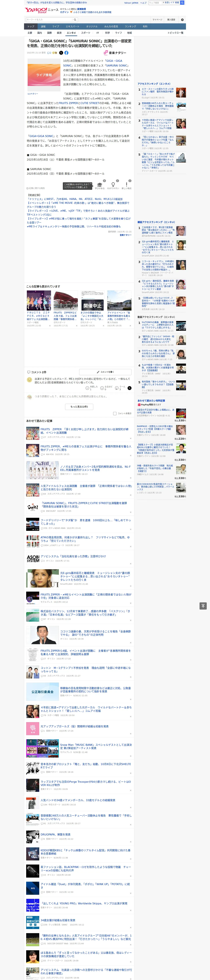Open article DRUGPAPA、解散を発表
210x980 pixels.
[56, 834]
